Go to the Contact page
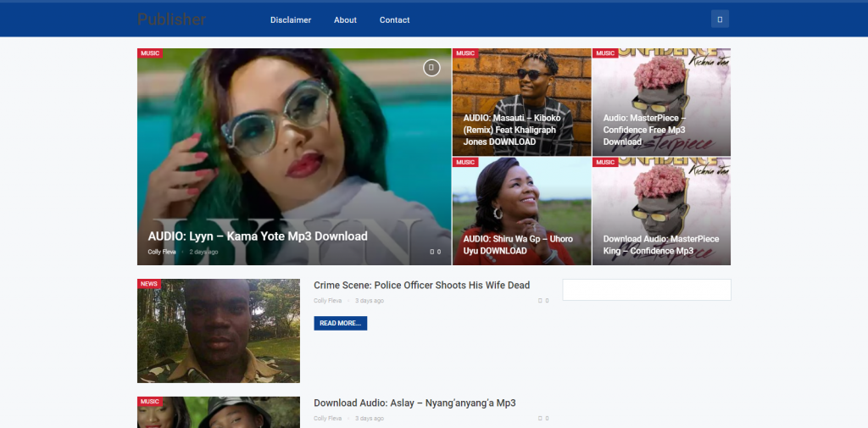Screen dimensions: 868x428 click(394, 19)
